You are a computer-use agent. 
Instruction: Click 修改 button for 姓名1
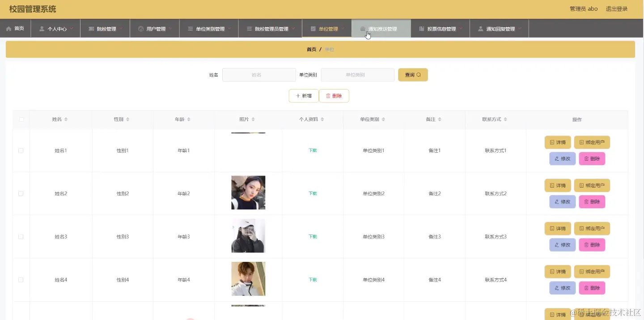pyautogui.click(x=563, y=158)
